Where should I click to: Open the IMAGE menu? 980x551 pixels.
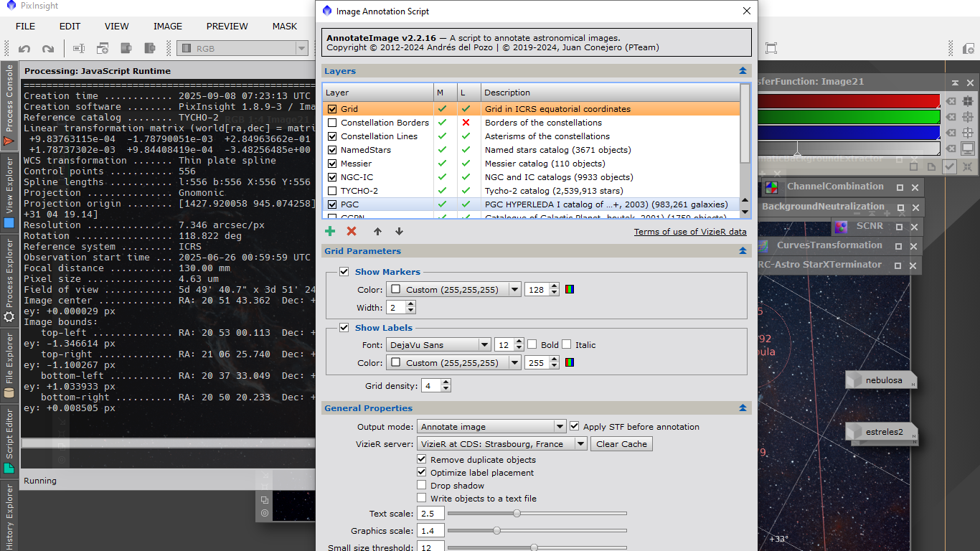coord(168,27)
